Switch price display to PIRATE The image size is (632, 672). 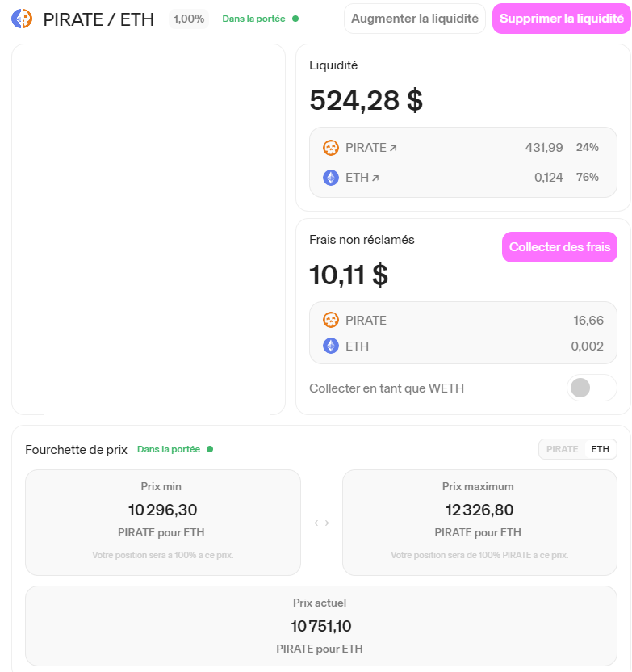click(x=562, y=449)
